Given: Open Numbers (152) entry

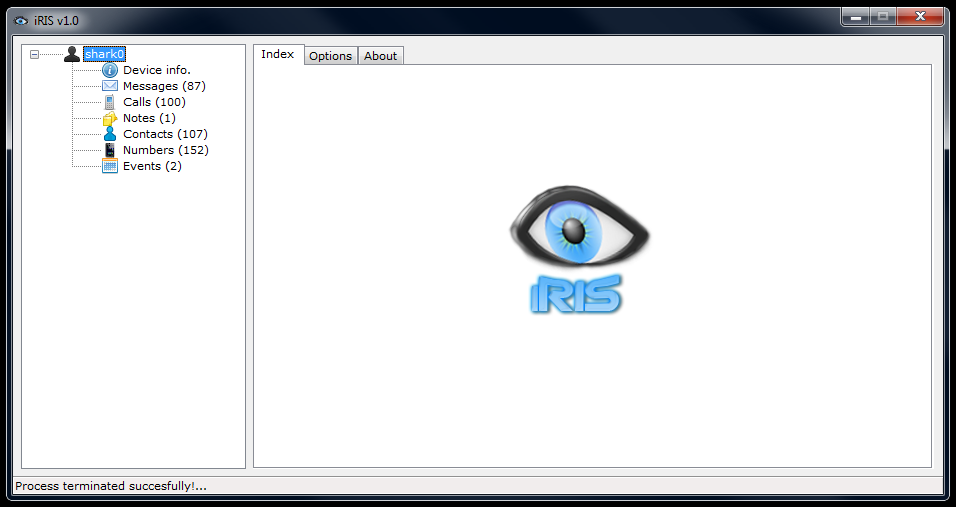Looking at the screenshot, I should pos(166,150).
